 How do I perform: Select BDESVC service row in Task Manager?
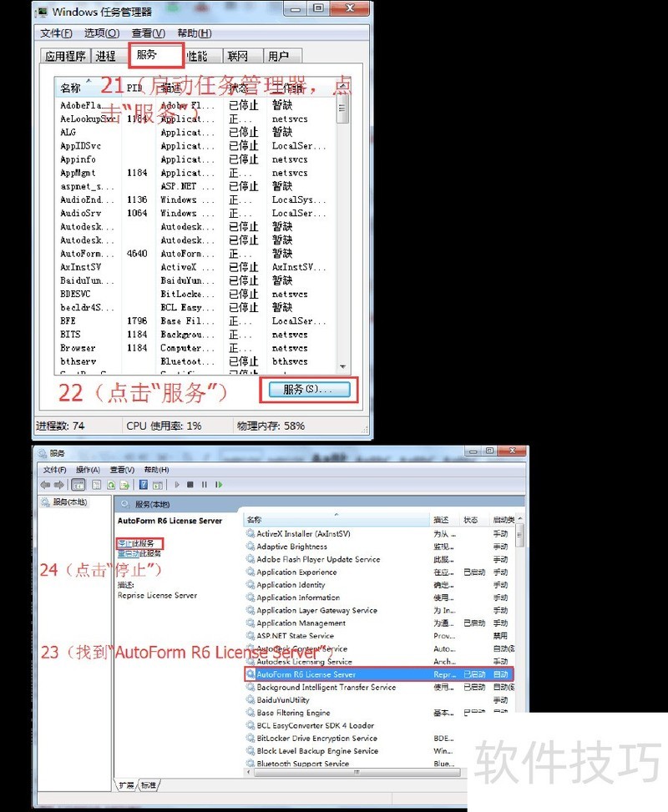pos(195,294)
